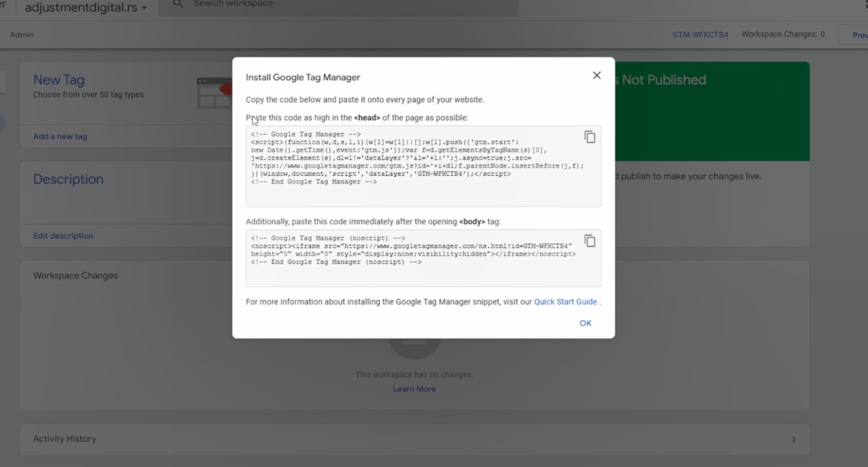Click Workspace Changes: 0 counter
Screen dimensions: 868x467
pyautogui.click(x=783, y=34)
